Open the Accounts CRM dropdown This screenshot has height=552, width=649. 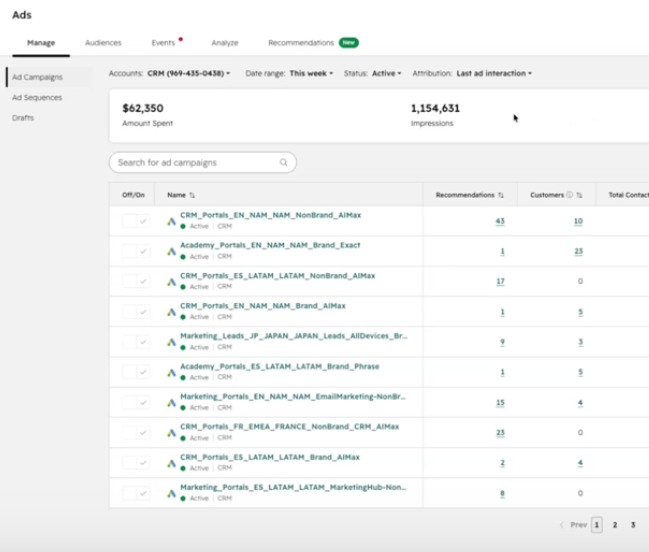click(x=189, y=73)
